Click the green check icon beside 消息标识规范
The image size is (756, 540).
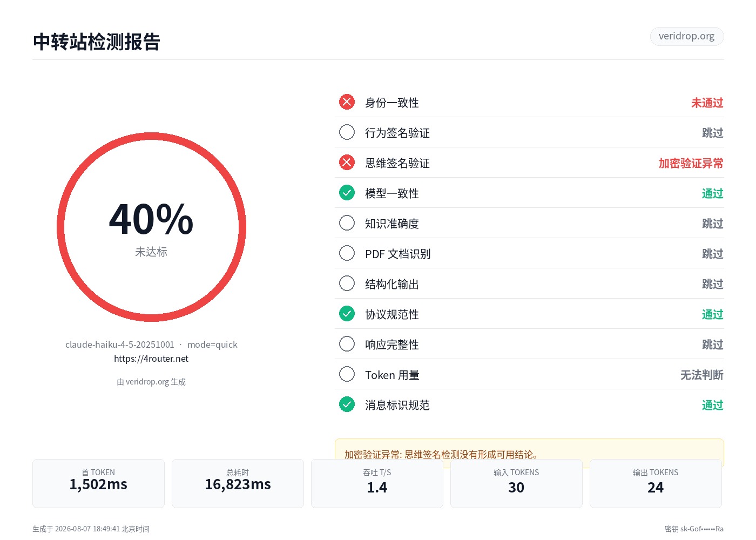(347, 404)
